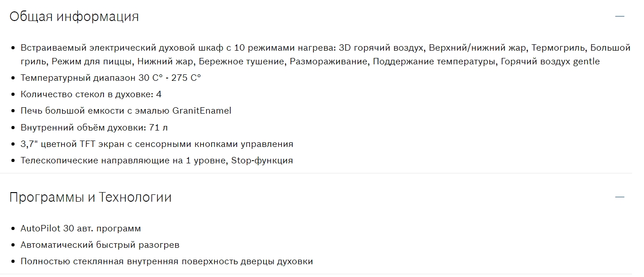Click the Количество стекол в духовке line

point(91,94)
